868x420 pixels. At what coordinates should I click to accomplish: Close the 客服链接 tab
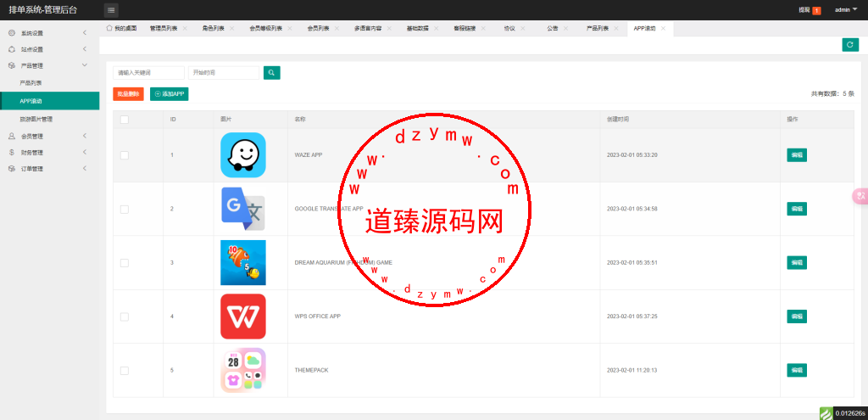(x=482, y=28)
